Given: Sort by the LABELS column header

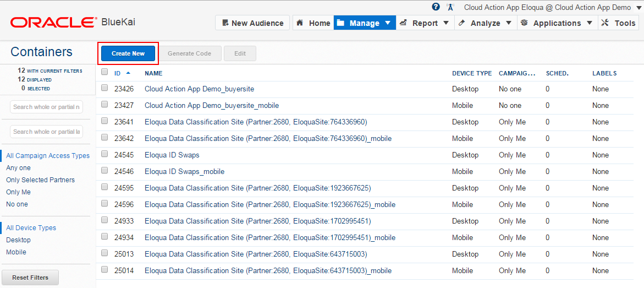Looking at the screenshot, I should pyautogui.click(x=604, y=73).
